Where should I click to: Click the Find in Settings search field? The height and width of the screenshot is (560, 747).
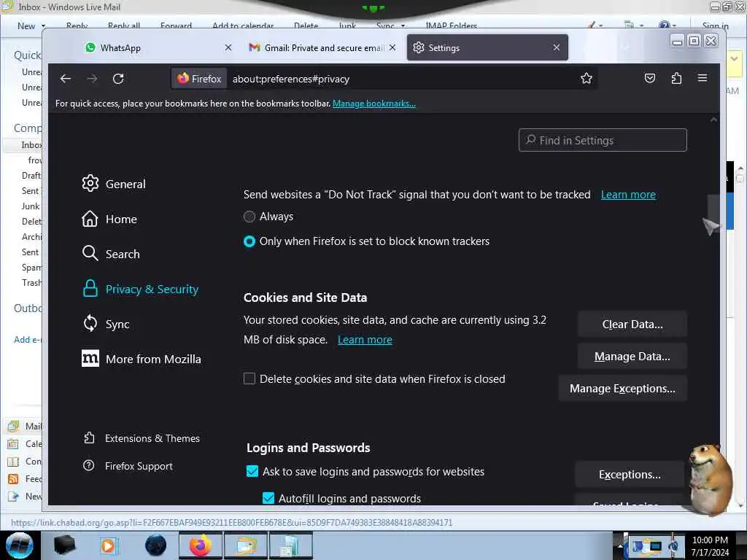coord(603,140)
